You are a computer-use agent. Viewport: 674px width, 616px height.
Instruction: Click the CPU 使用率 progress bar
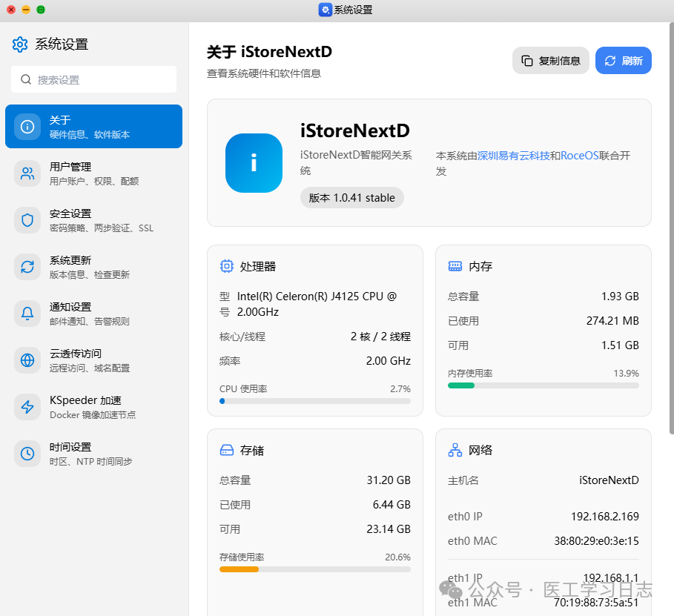pos(314,401)
